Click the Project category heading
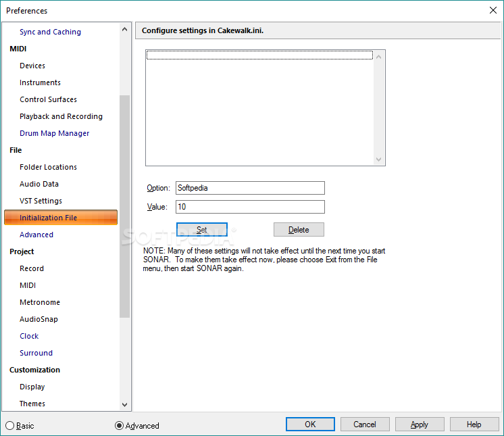 tap(22, 251)
